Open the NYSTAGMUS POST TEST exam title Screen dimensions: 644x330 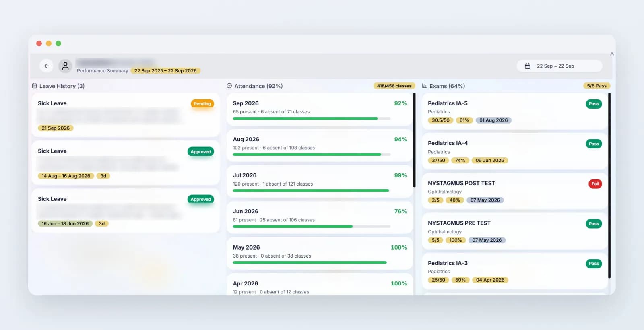click(x=461, y=183)
